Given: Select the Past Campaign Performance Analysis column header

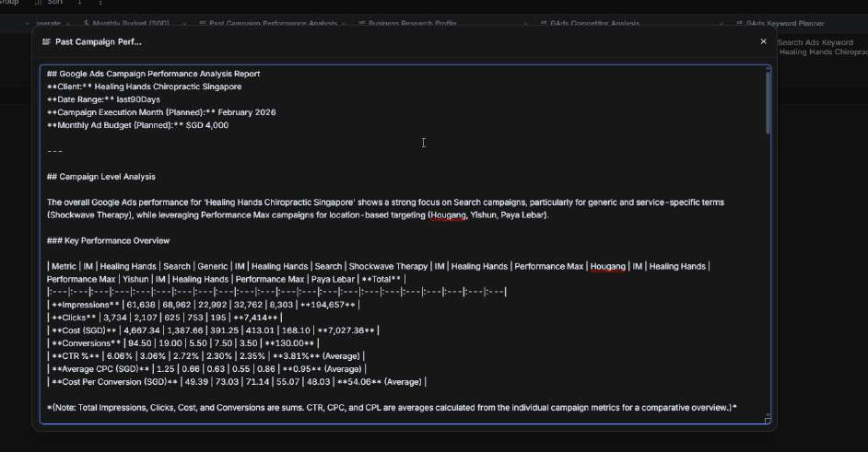Looking at the screenshot, I should point(273,24).
